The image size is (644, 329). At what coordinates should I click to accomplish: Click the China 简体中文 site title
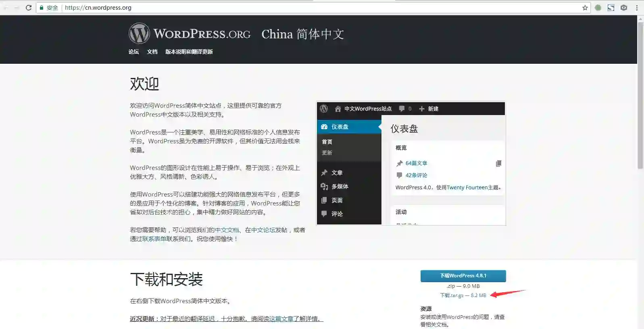tap(302, 34)
